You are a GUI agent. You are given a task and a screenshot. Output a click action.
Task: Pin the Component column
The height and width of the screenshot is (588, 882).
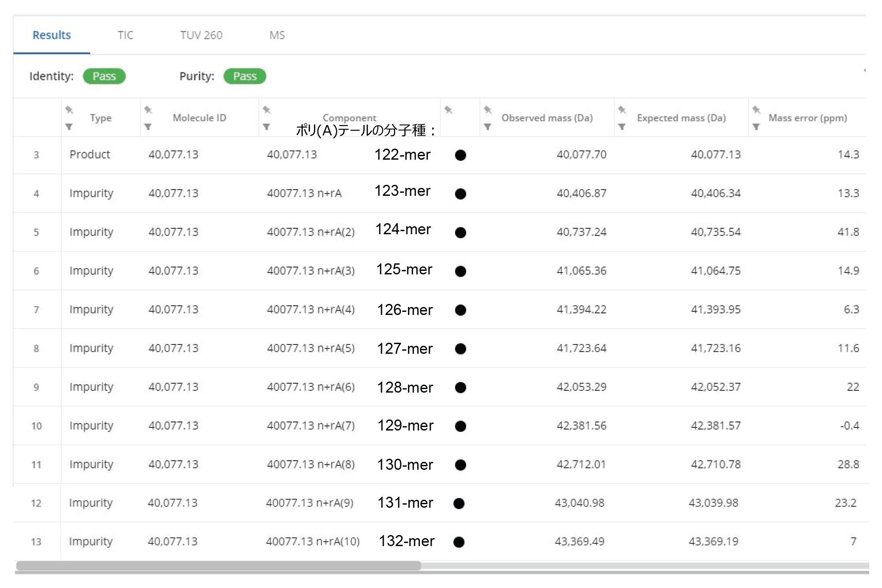coord(266,110)
